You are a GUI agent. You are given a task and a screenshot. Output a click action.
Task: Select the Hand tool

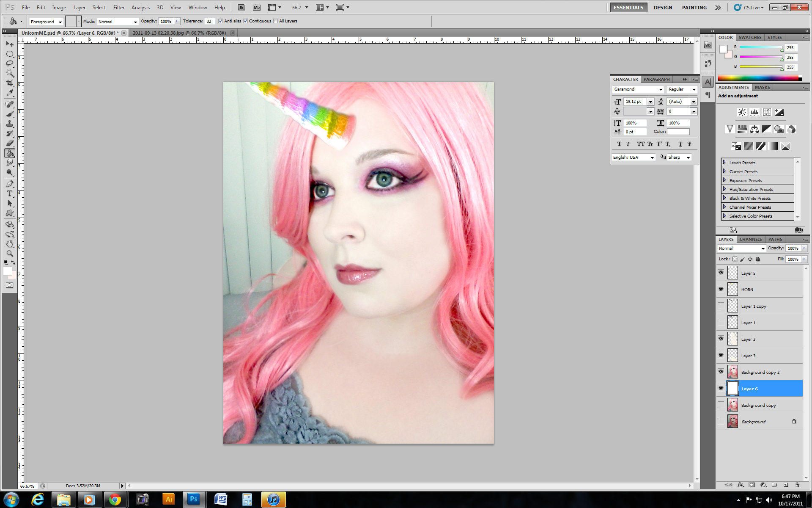[10, 244]
